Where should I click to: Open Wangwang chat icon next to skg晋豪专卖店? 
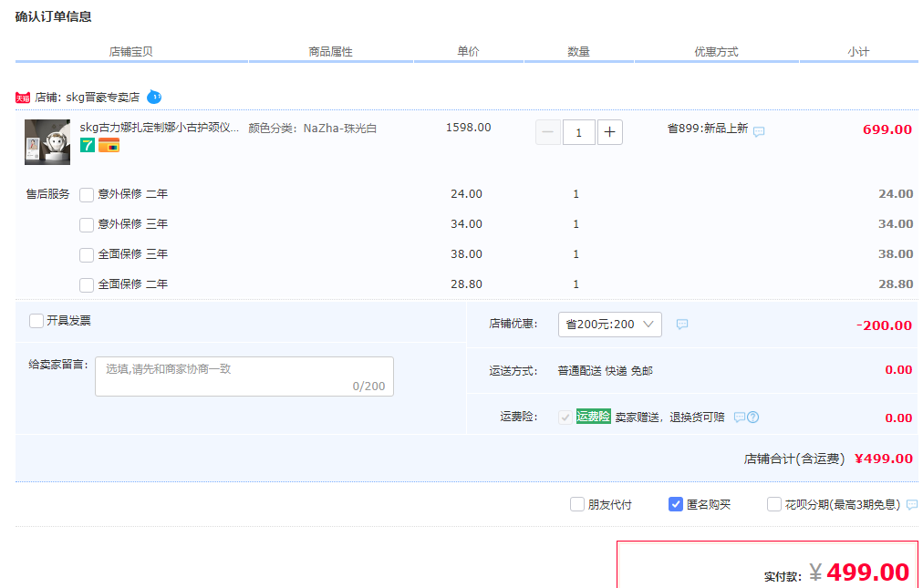tap(154, 97)
